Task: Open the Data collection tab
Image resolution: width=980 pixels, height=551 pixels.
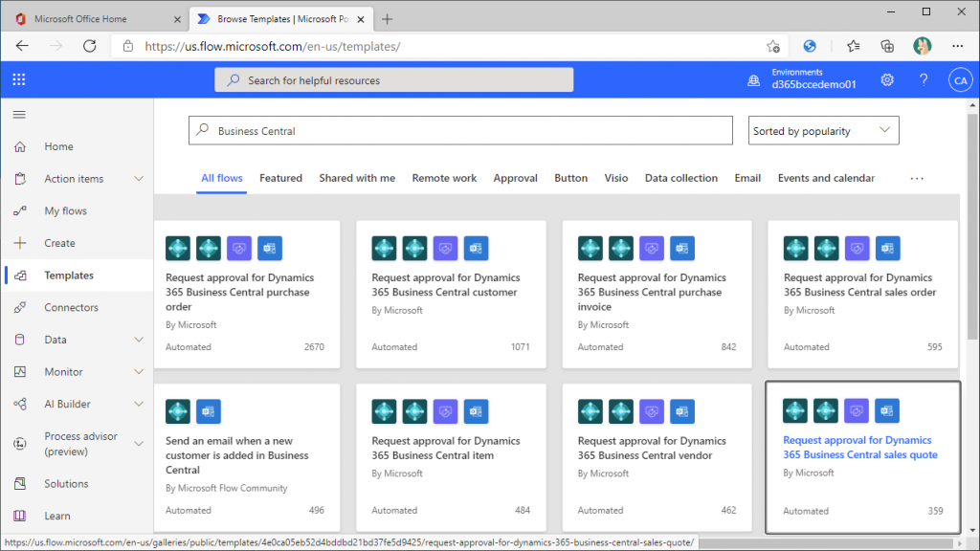Action: click(x=680, y=178)
